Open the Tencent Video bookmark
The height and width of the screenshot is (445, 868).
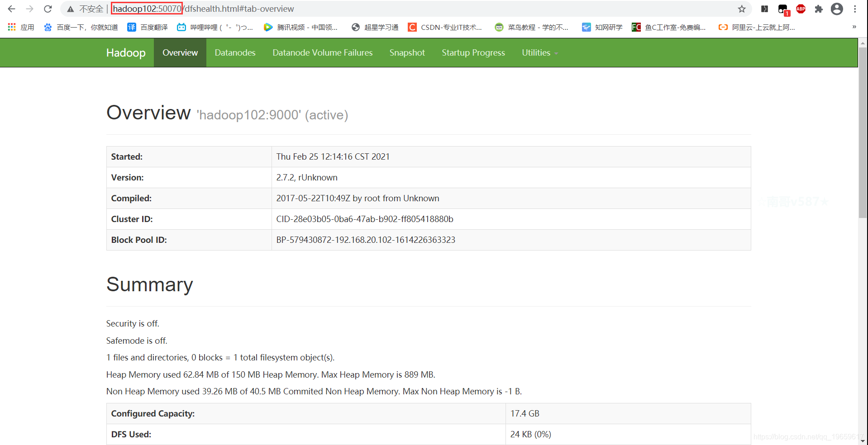pos(301,27)
